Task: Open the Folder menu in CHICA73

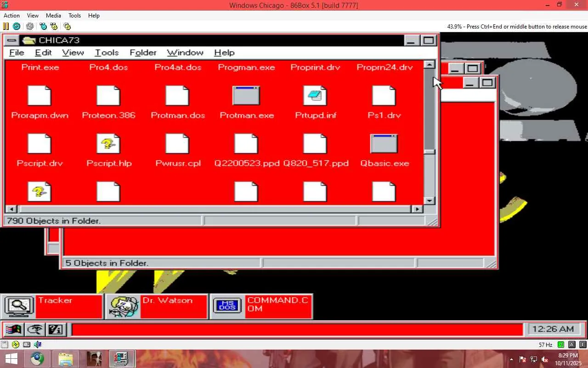Action: (143, 53)
